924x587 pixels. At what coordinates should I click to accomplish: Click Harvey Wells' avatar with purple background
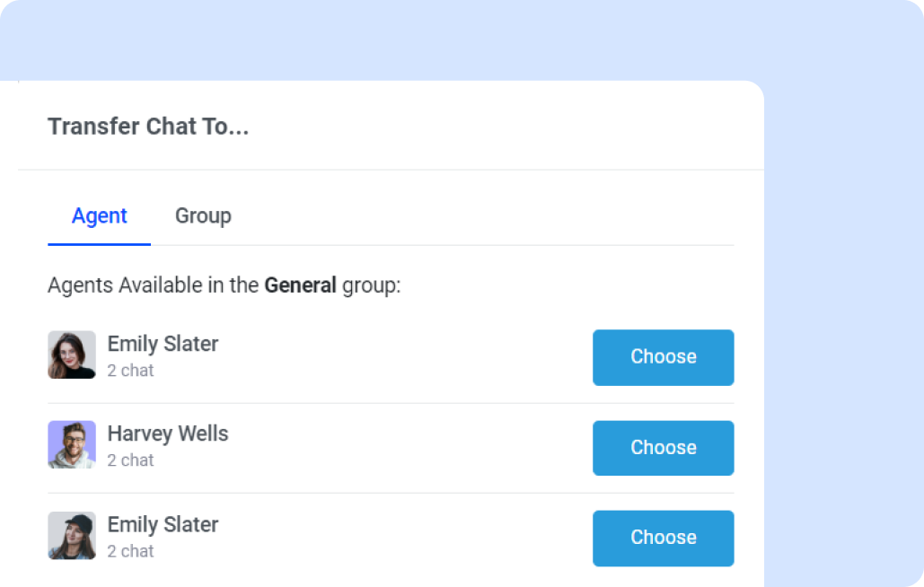pos(72,445)
